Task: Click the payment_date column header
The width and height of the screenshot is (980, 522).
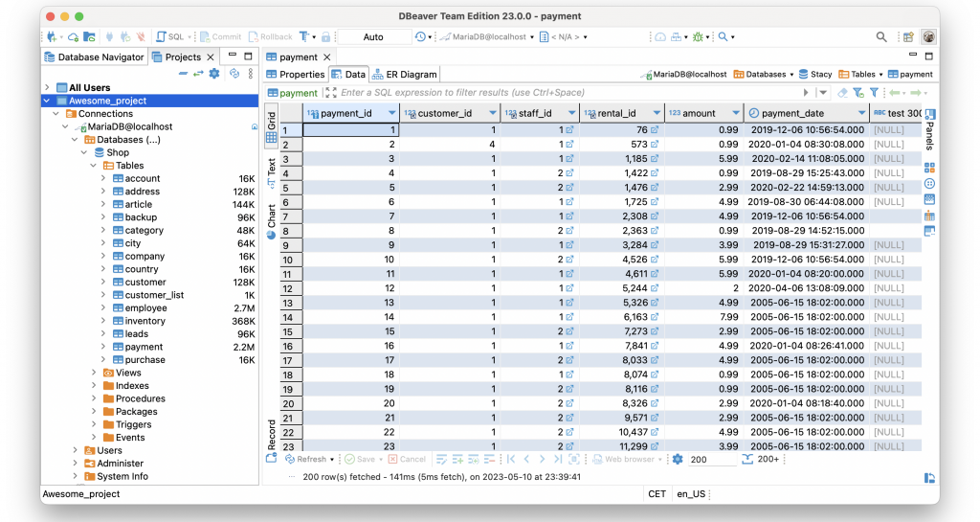Action: [806, 113]
